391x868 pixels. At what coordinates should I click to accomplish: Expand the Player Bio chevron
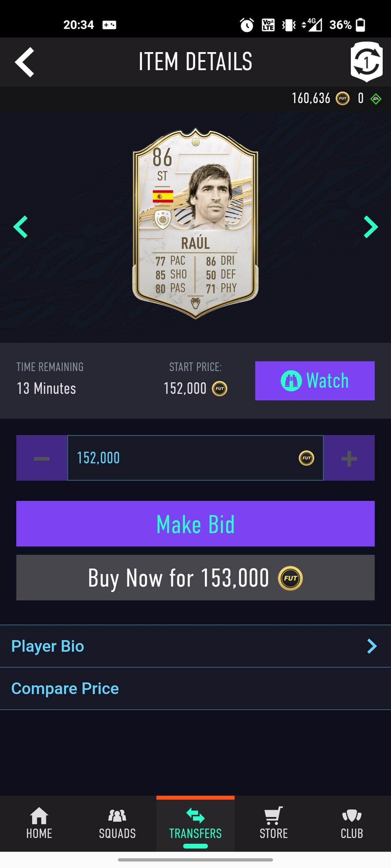[371, 646]
